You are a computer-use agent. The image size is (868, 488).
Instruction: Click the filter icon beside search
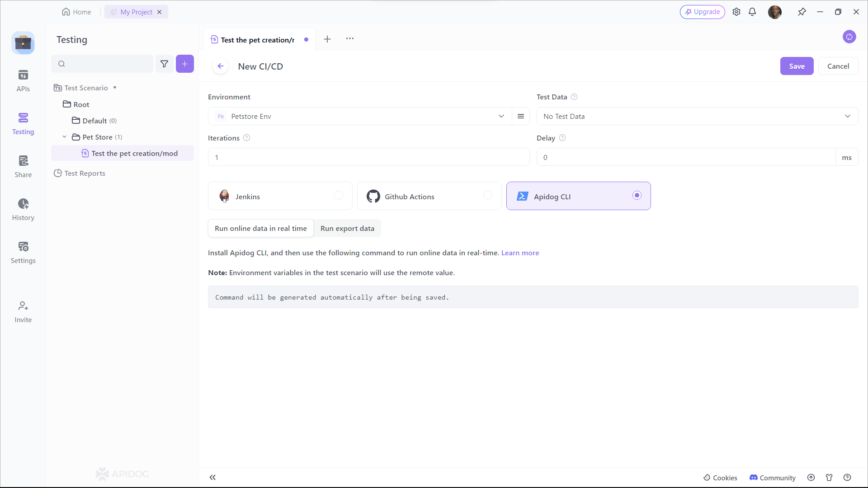[165, 64]
